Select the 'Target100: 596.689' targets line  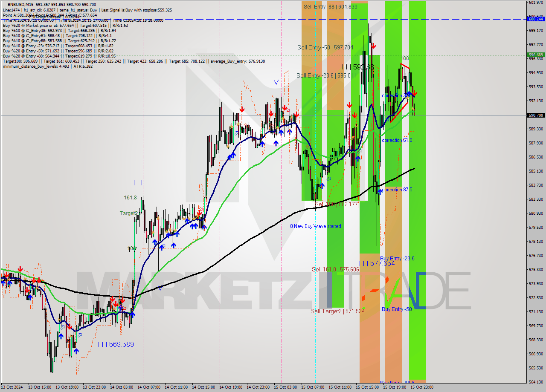[x=134, y=61]
